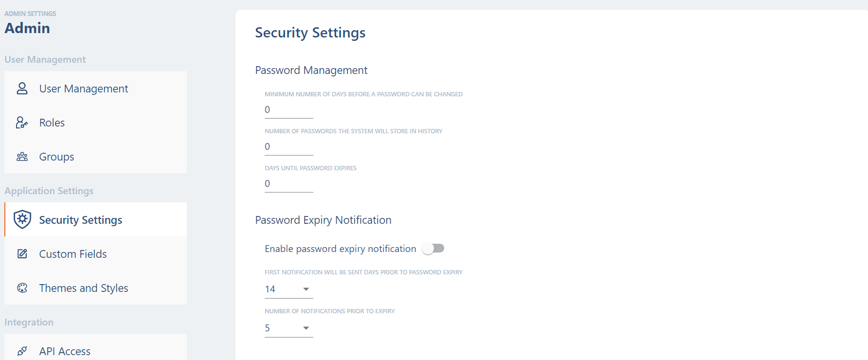Click the Password Management section heading
Viewport: 868px width, 360px height.
click(311, 71)
